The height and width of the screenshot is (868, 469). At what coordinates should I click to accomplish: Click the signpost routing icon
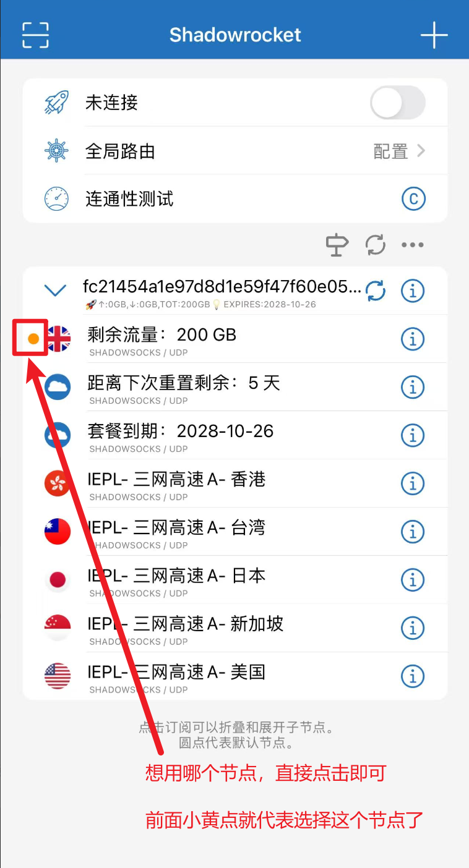[337, 245]
